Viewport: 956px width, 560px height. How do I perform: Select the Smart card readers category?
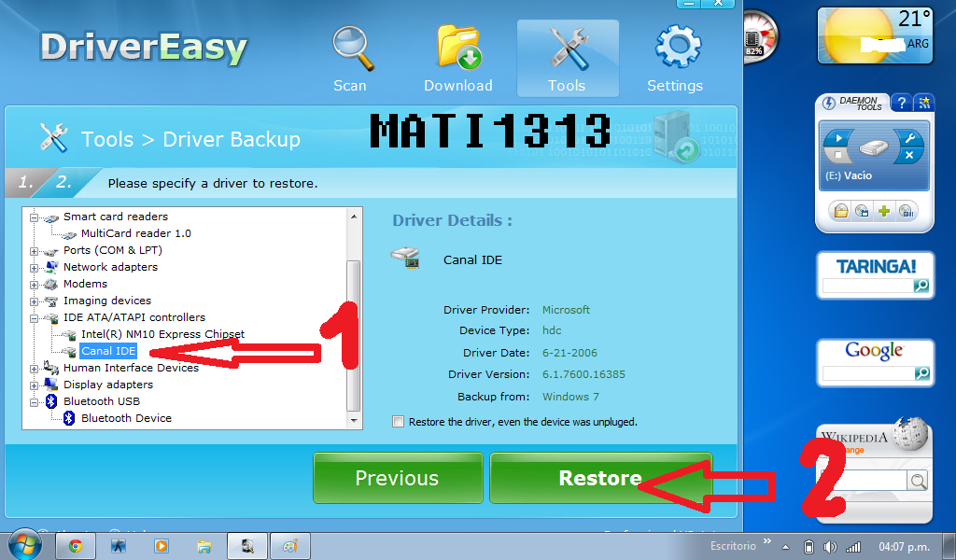(x=115, y=217)
